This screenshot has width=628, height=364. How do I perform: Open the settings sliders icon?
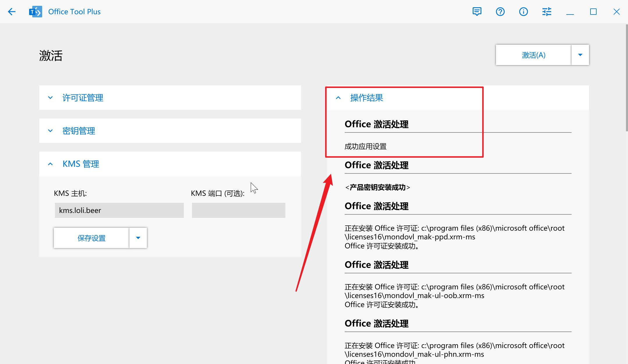(547, 12)
